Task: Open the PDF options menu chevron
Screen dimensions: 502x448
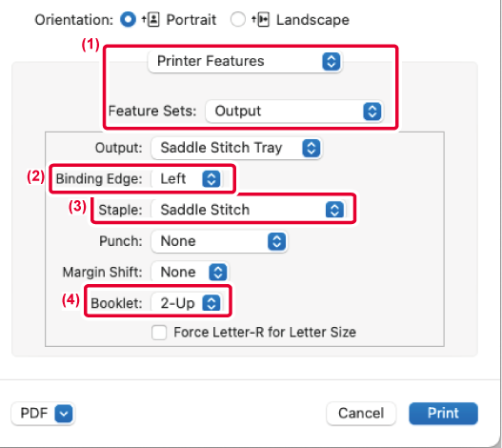Action: [x=64, y=414]
